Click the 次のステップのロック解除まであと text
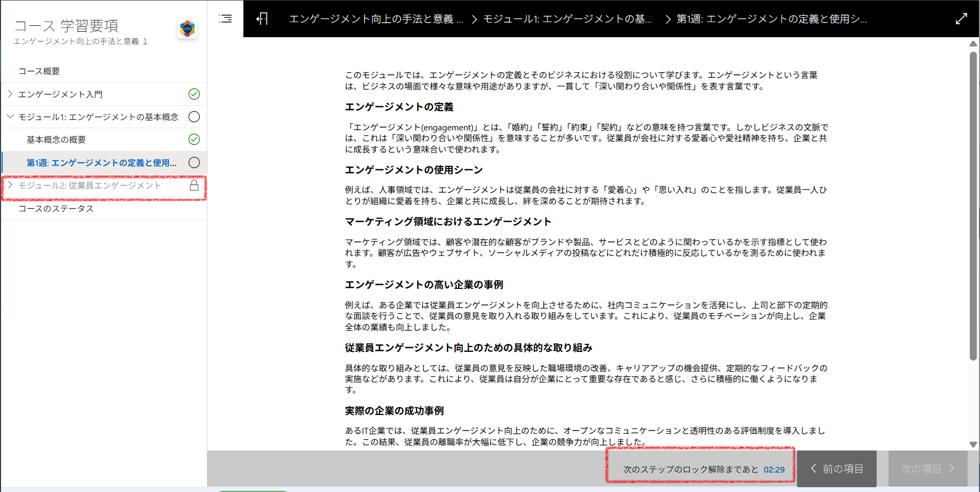The width and height of the screenshot is (980, 492). (x=691, y=469)
